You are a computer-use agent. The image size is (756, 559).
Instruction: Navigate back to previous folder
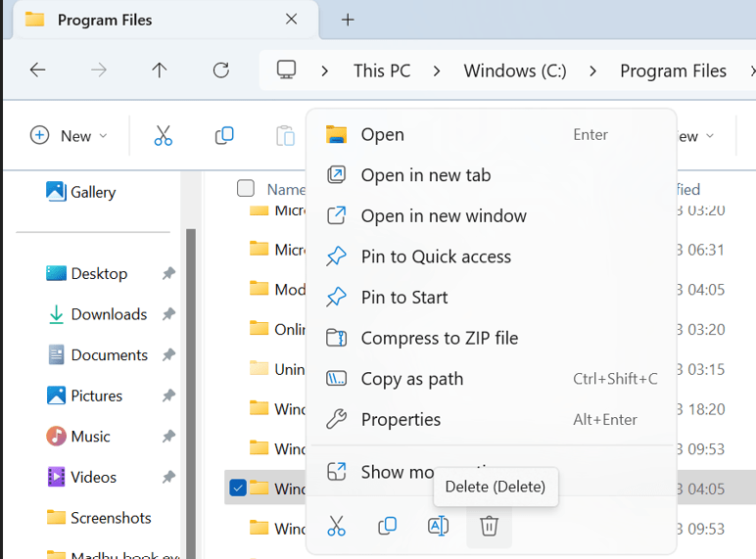[37, 70]
